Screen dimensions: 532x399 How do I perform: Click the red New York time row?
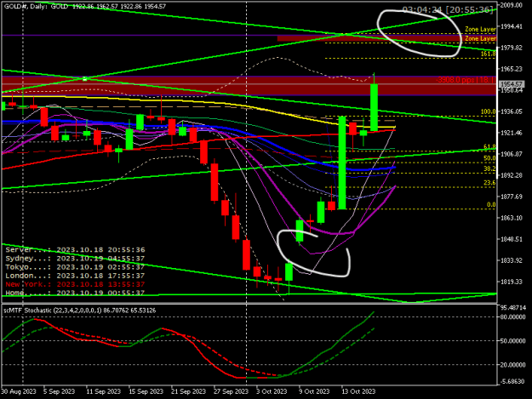click(75, 284)
